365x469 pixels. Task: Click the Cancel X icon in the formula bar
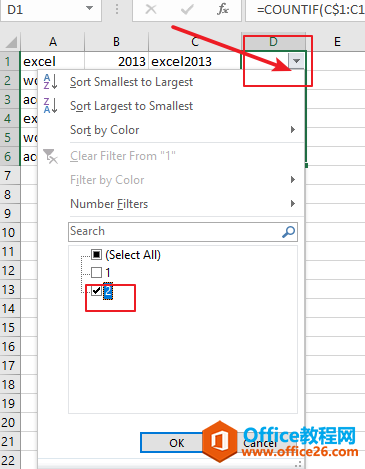(x=151, y=9)
